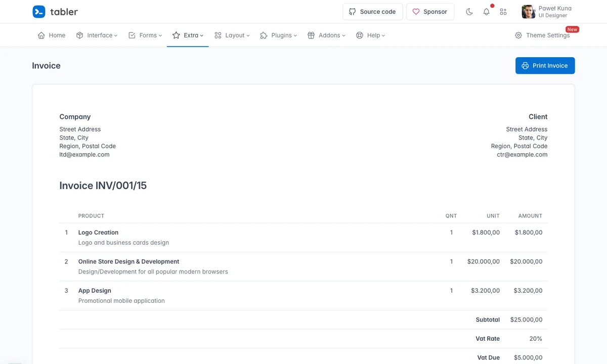Click the Logo Creation product name
The image size is (607, 364).
coord(98,233)
